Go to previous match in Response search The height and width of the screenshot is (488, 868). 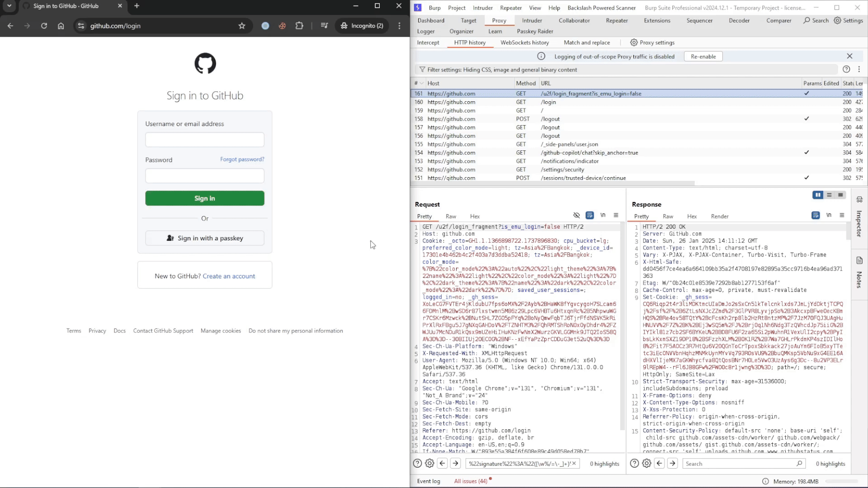660,463
